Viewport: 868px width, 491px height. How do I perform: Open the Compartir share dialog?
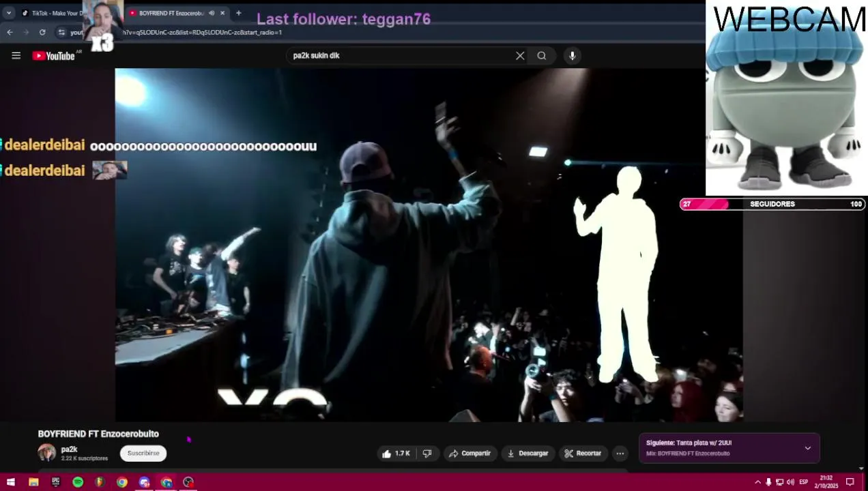click(x=469, y=453)
